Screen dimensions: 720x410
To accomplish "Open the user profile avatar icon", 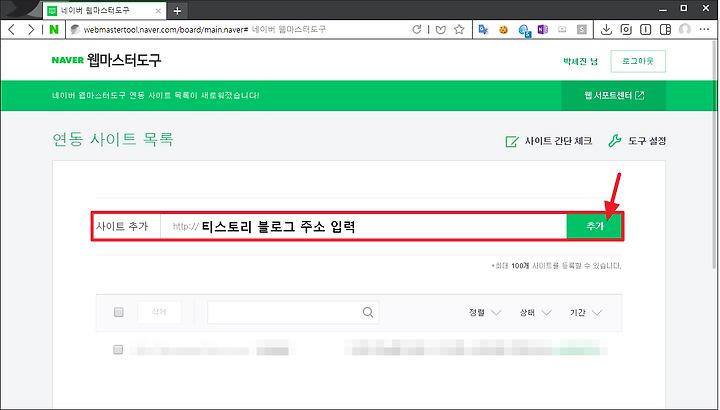I will pos(685,30).
